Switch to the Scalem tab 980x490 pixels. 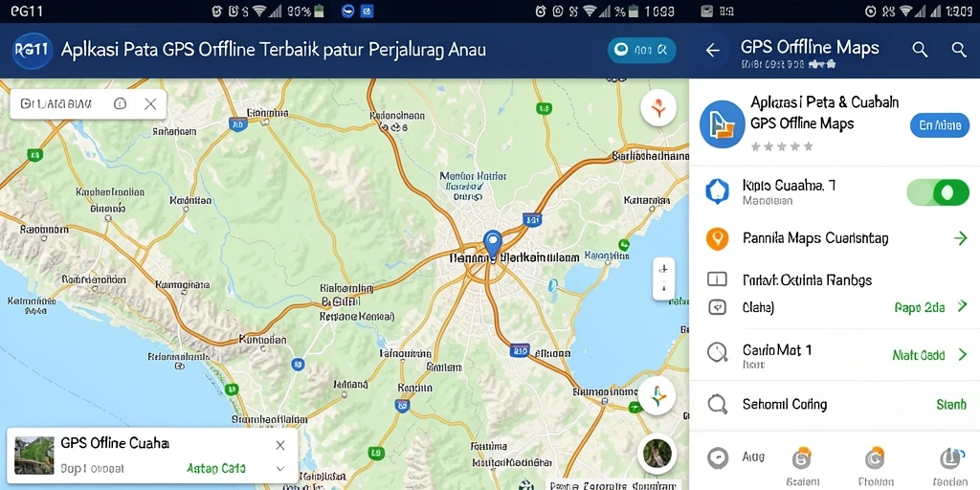pyautogui.click(x=803, y=466)
